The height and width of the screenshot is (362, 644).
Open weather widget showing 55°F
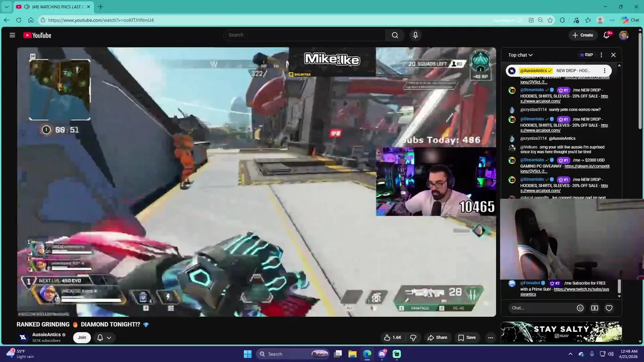click(21, 354)
